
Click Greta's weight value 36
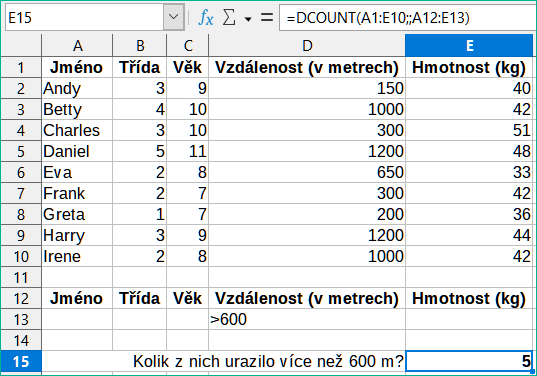pyautogui.click(x=469, y=214)
